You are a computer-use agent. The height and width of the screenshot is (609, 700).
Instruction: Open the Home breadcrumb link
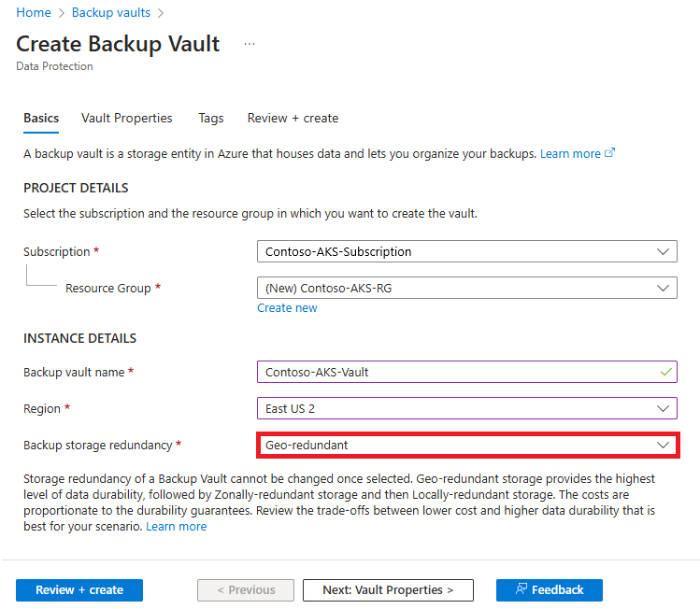tap(34, 13)
